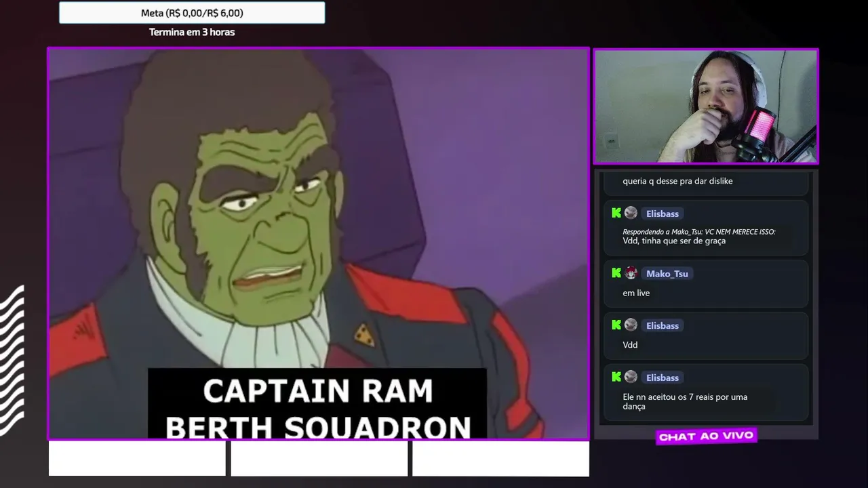Click the "CAPTAIN RAM" caption in the video
The height and width of the screenshot is (488, 868).
click(317, 391)
